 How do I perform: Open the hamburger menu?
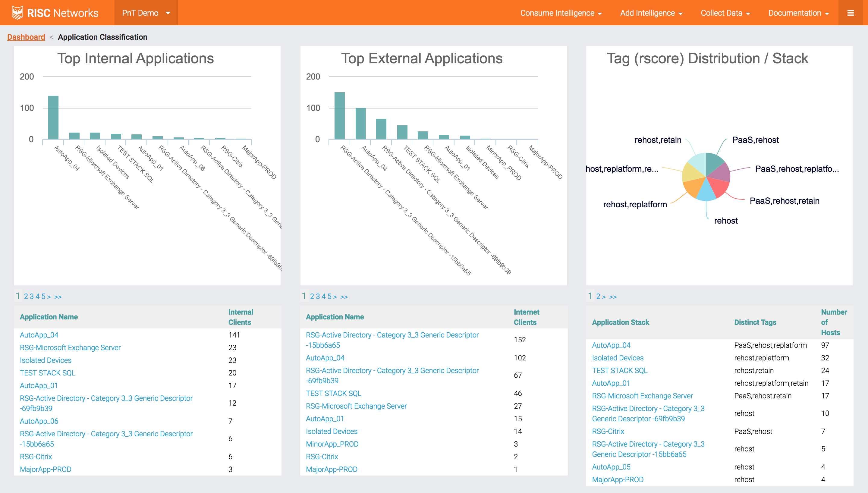click(851, 13)
